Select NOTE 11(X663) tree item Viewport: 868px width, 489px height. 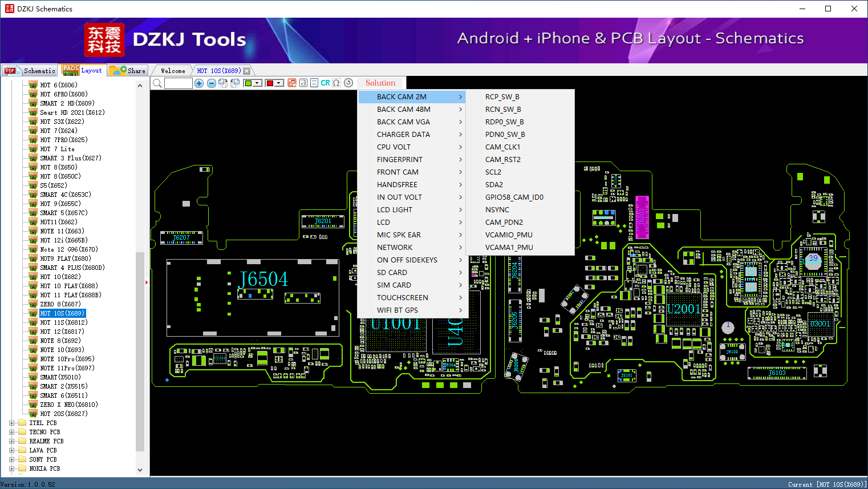(x=62, y=231)
